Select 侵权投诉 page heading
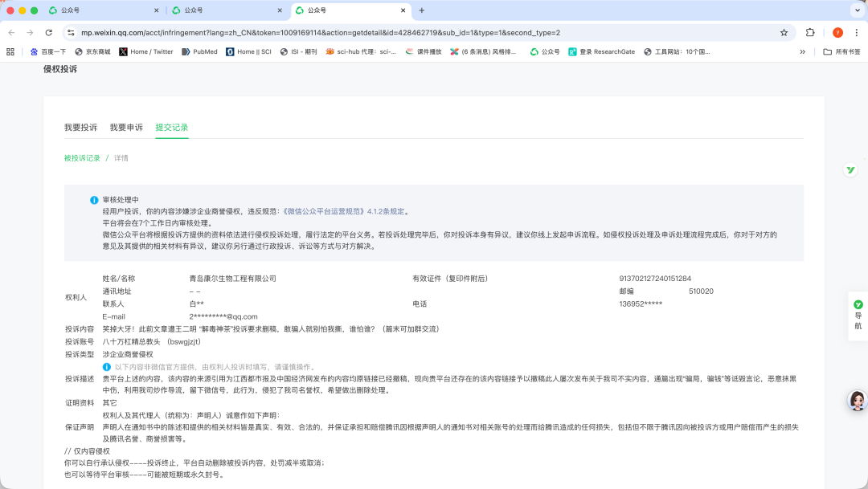868x489 pixels. pyautogui.click(x=60, y=69)
